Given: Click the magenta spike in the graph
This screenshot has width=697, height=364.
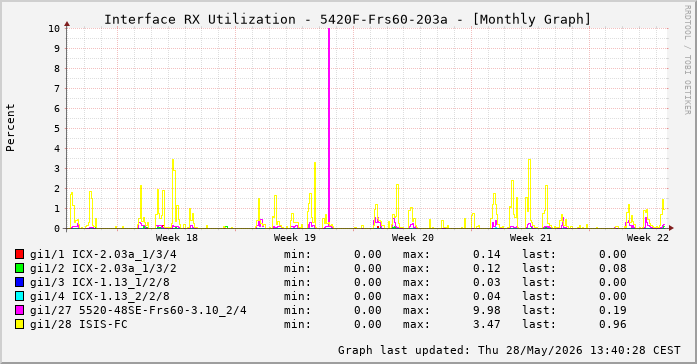Looking at the screenshot, I should pyautogui.click(x=329, y=124).
